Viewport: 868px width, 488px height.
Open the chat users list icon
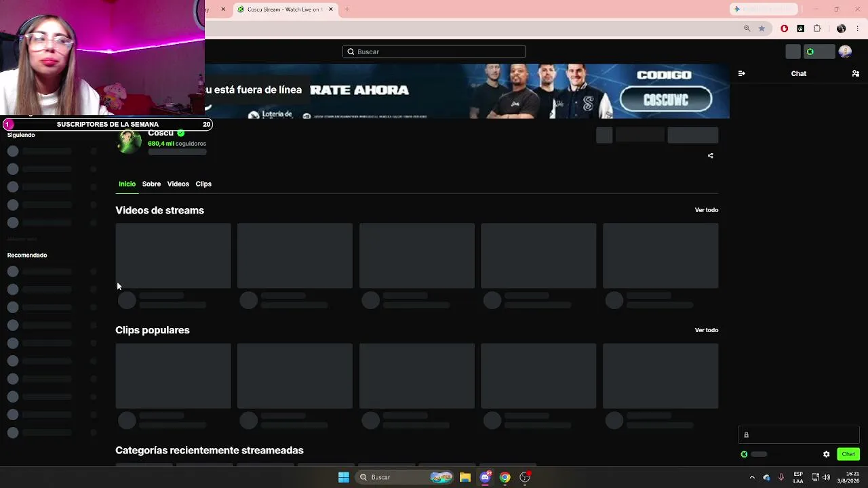point(855,73)
